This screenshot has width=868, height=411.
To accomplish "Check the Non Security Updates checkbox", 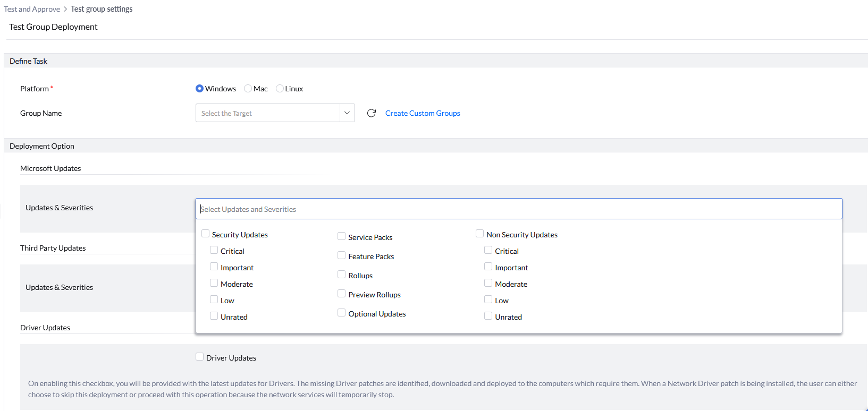I will coord(479,234).
